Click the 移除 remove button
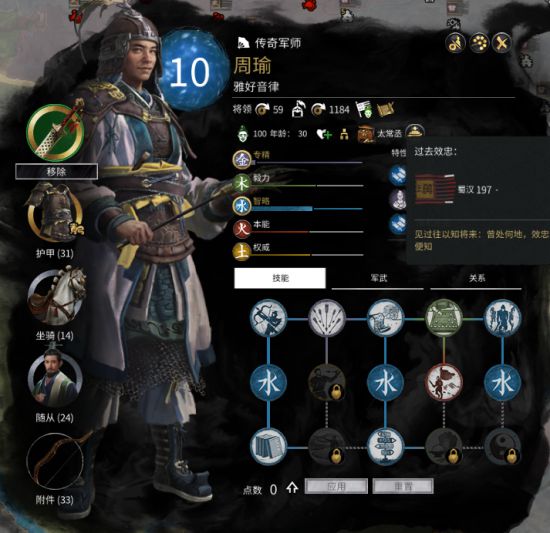This screenshot has width=550, height=533. (x=56, y=171)
